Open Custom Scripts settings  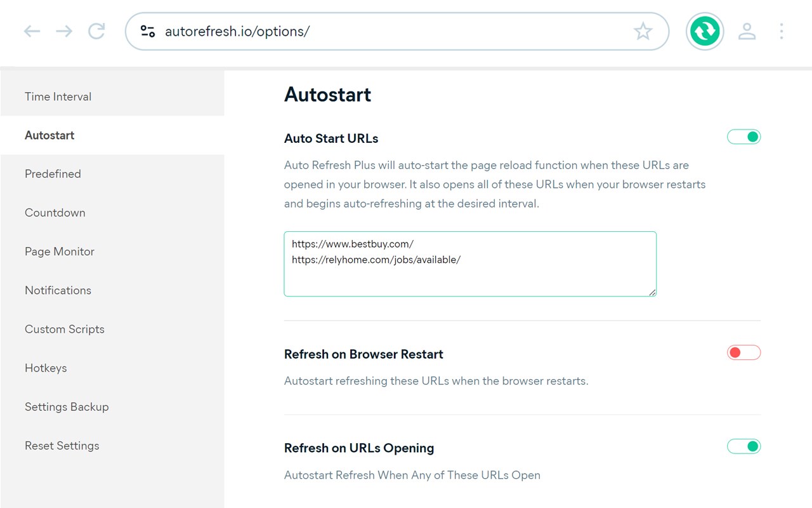[65, 329]
